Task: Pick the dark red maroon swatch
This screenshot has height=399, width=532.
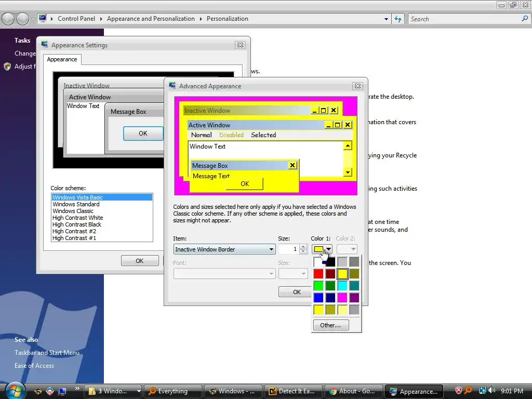Action: pos(330,274)
